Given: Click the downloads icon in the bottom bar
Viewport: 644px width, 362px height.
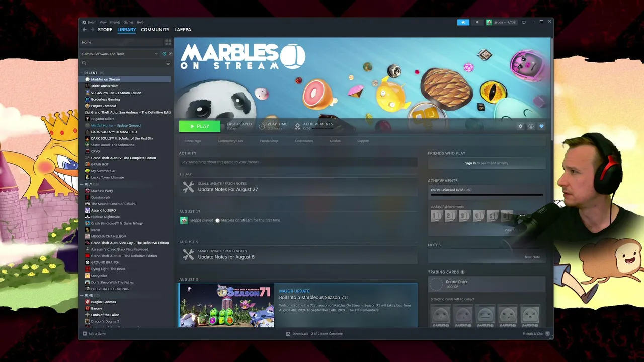Looking at the screenshot, I should (288, 334).
